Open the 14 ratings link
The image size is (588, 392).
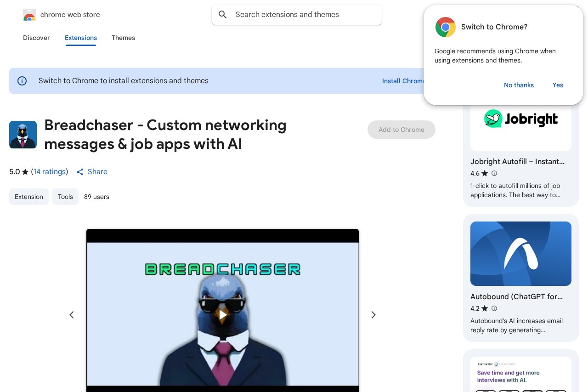click(50, 171)
